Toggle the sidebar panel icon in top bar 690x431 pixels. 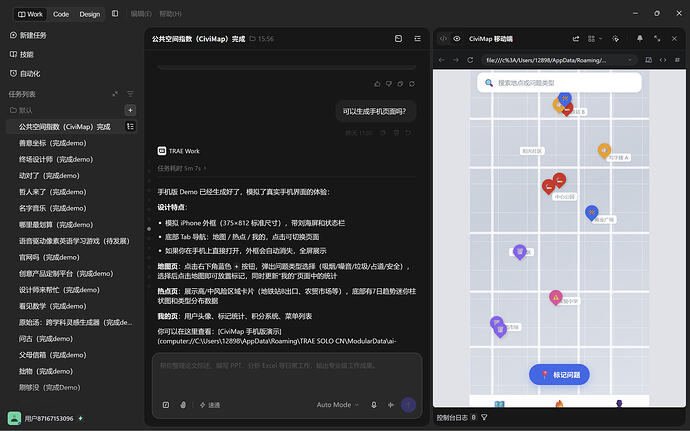[115, 14]
